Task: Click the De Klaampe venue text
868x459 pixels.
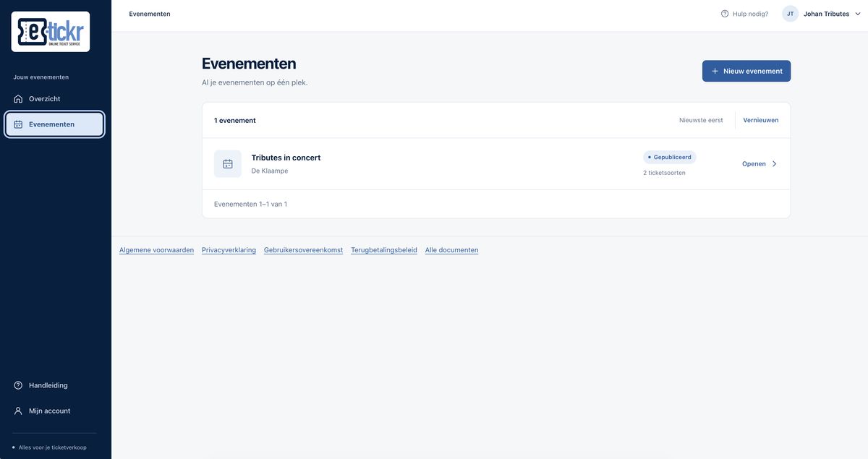Action: pos(270,171)
